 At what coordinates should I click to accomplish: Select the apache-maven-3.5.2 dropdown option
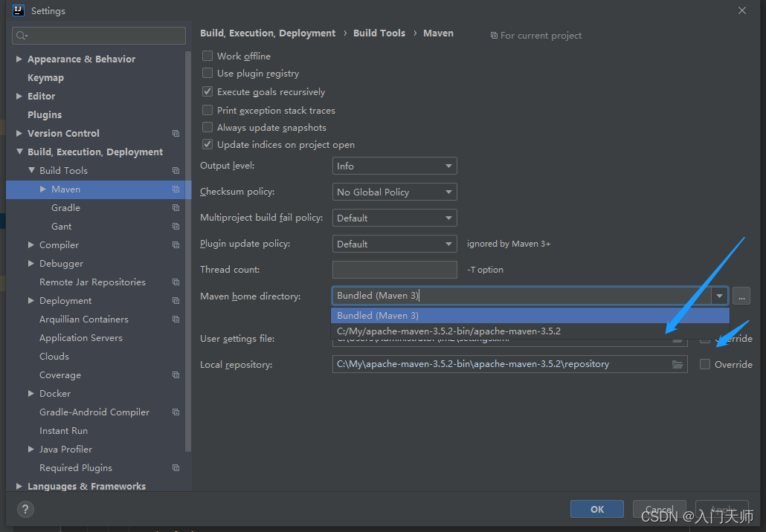(x=530, y=331)
